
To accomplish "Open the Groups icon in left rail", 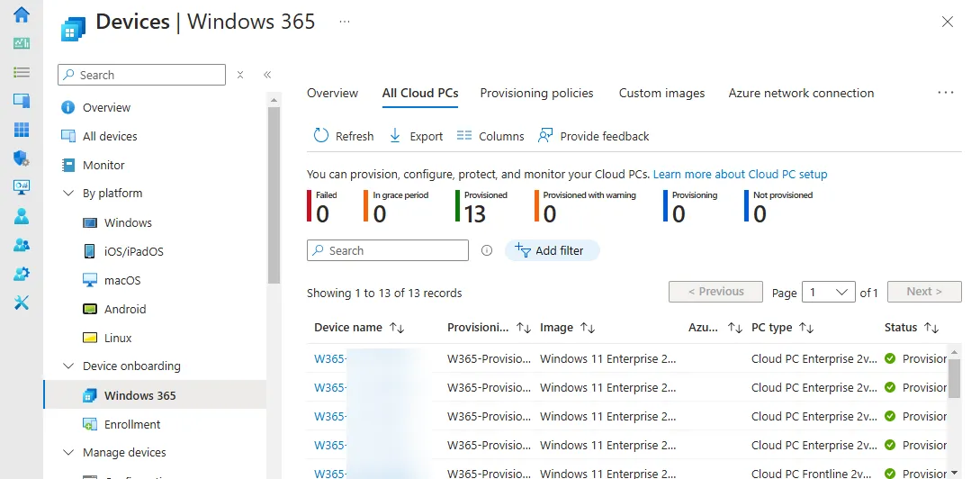I will 22,245.
